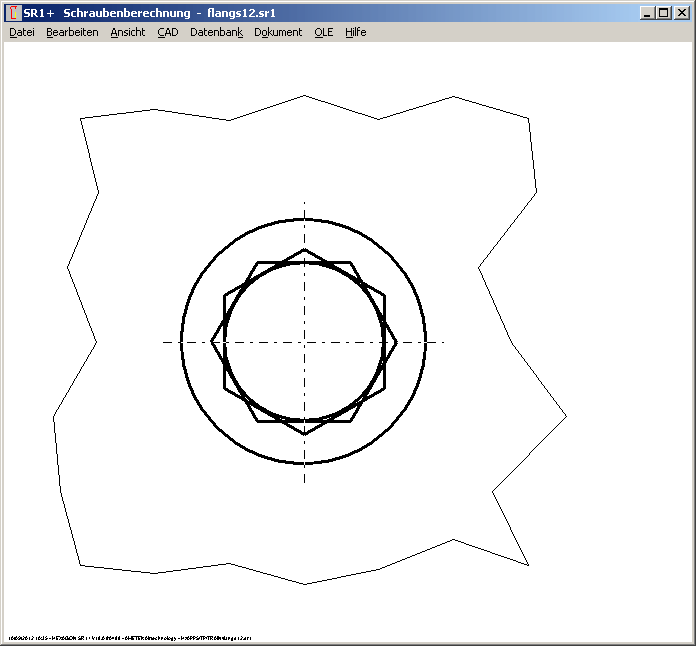The height and width of the screenshot is (646, 696).
Task: Click the footer info text at bottom left
Action: [x=130, y=637]
